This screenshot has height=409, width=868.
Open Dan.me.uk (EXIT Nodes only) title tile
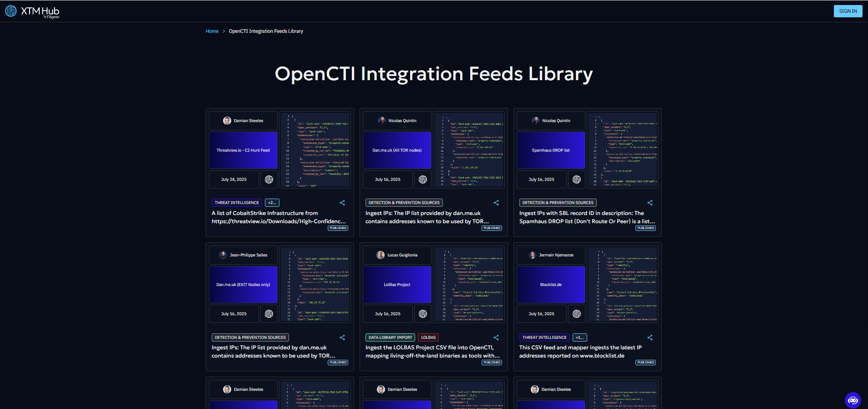pos(243,285)
